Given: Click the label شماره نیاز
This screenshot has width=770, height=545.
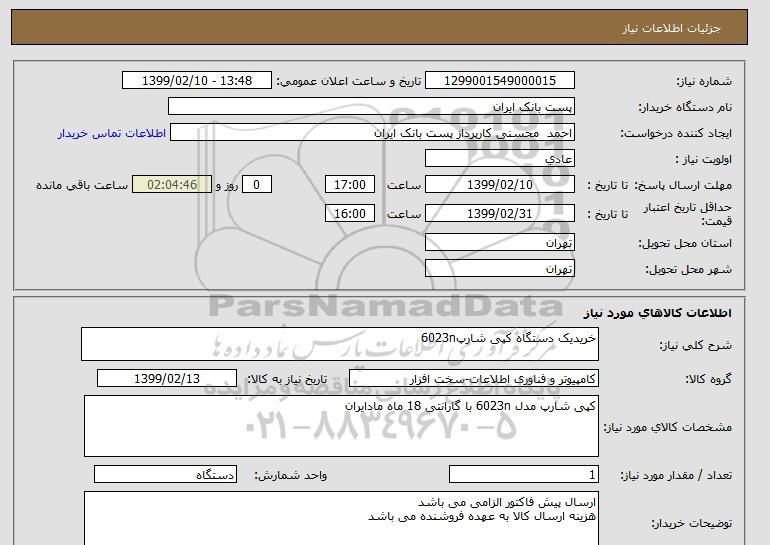Looking at the screenshot, I should point(704,81).
